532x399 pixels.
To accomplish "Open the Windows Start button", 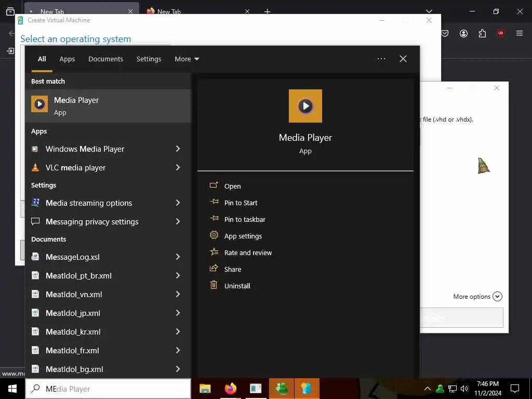I will (12, 389).
